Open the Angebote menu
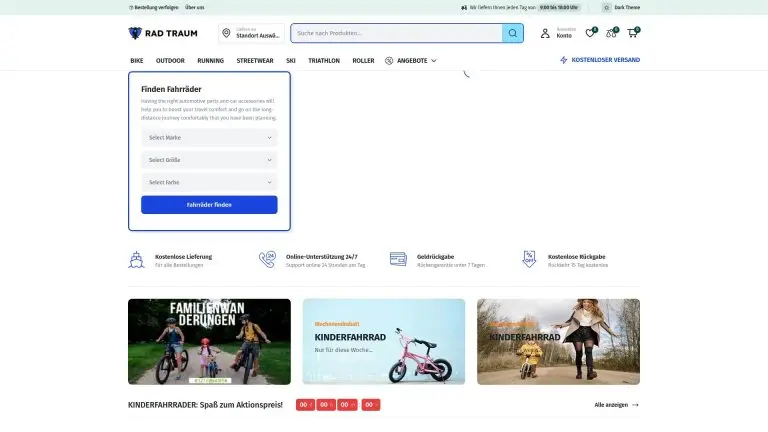The image size is (768, 432). click(410, 60)
